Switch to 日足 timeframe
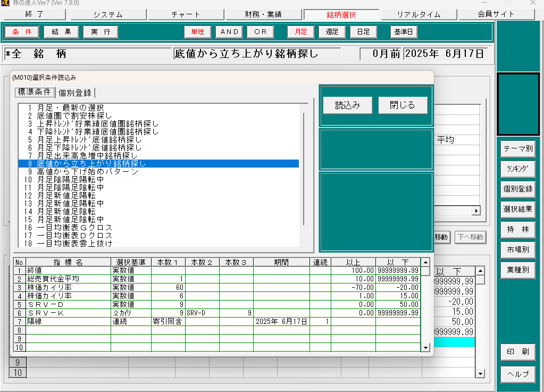The width and height of the screenshot is (544, 392). coord(364,32)
